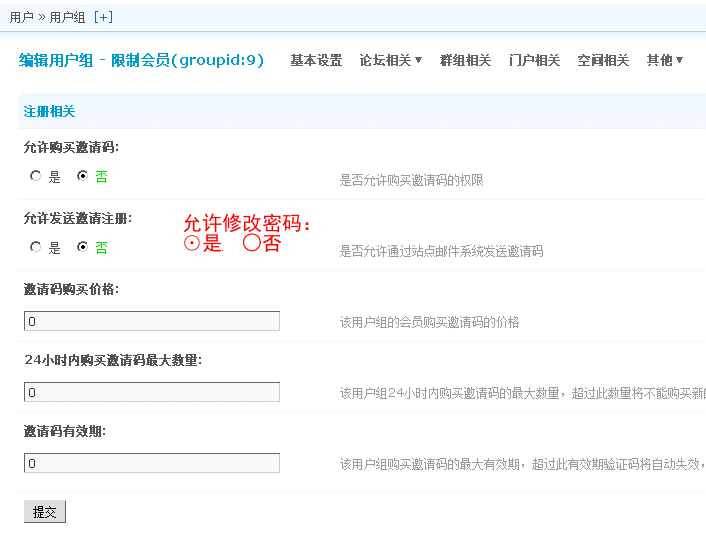Switch to the 门户相关 tab
Screen dimensions: 706x533
[x=534, y=60]
